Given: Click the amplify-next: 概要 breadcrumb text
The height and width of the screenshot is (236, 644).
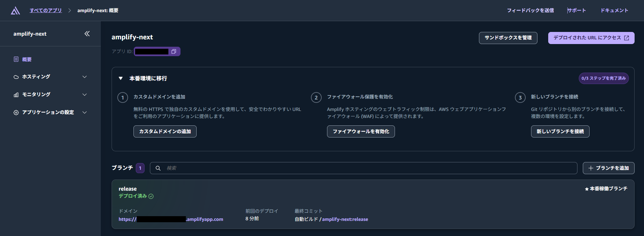Looking at the screenshot, I should pyautogui.click(x=98, y=10).
